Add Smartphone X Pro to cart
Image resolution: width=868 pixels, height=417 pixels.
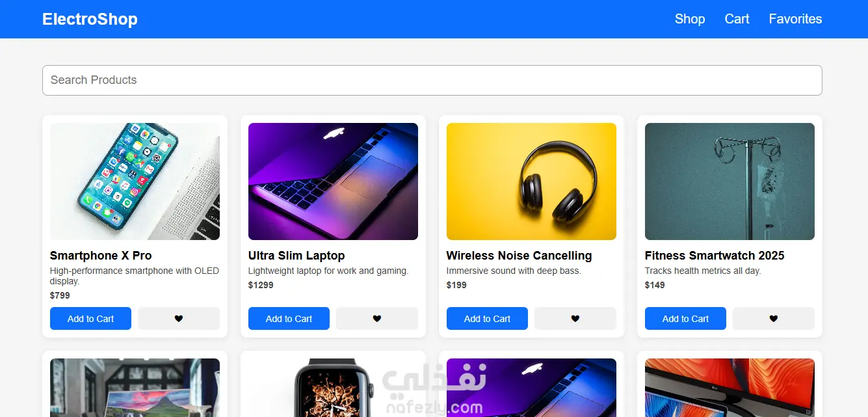[90, 319]
